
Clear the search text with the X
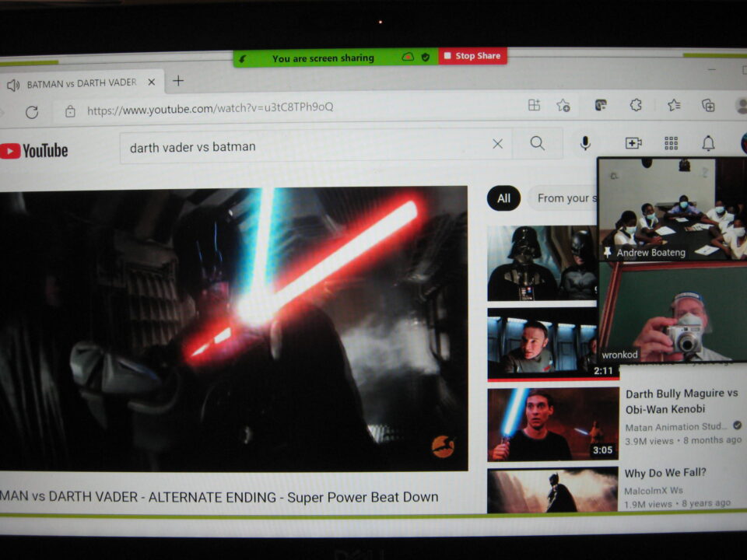tap(498, 144)
